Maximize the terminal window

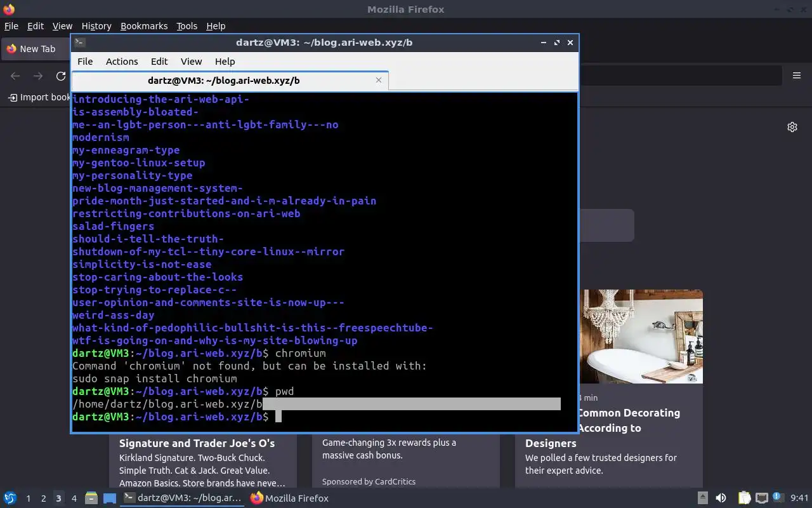pos(557,43)
